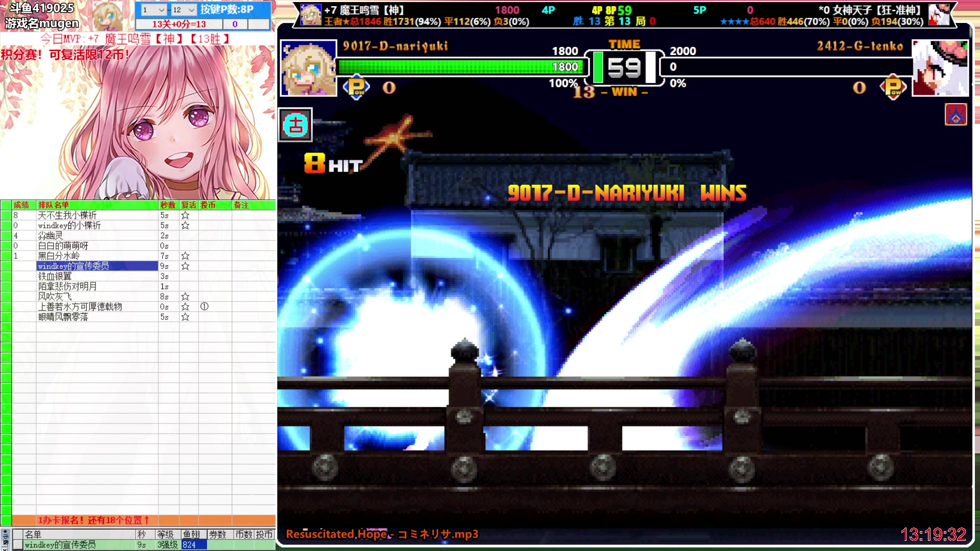
Task: Click the left player's blue Pow badge
Action: [x=356, y=87]
